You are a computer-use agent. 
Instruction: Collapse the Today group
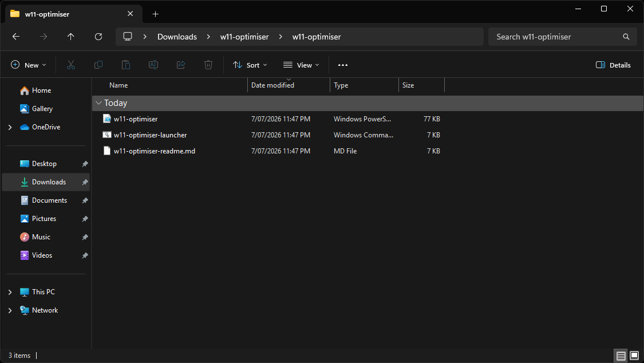[x=98, y=103]
